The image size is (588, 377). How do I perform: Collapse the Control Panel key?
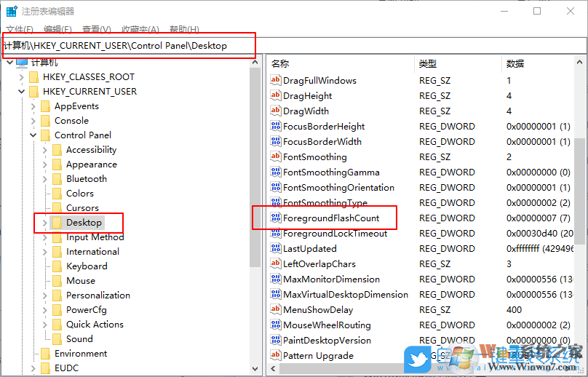33,135
